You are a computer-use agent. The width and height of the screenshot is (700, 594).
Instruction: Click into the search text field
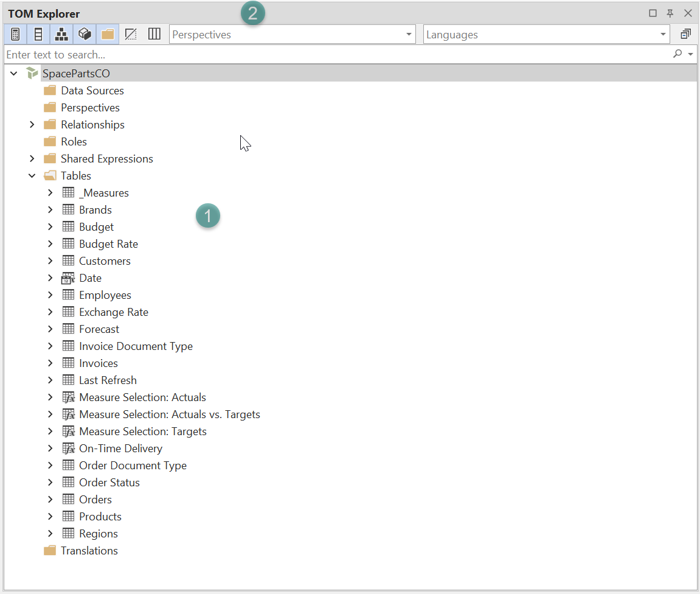[x=334, y=55]
